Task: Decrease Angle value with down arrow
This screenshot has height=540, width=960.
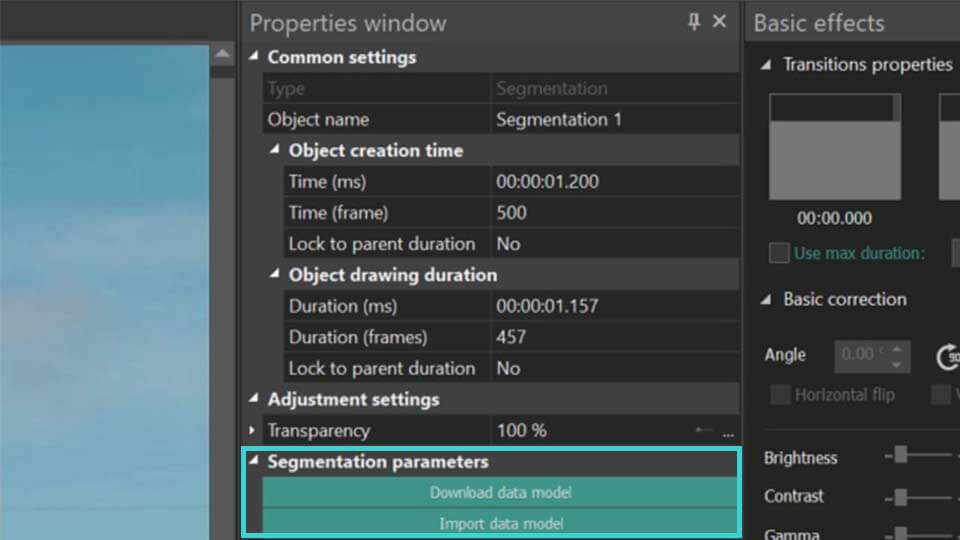Action: 897,364
